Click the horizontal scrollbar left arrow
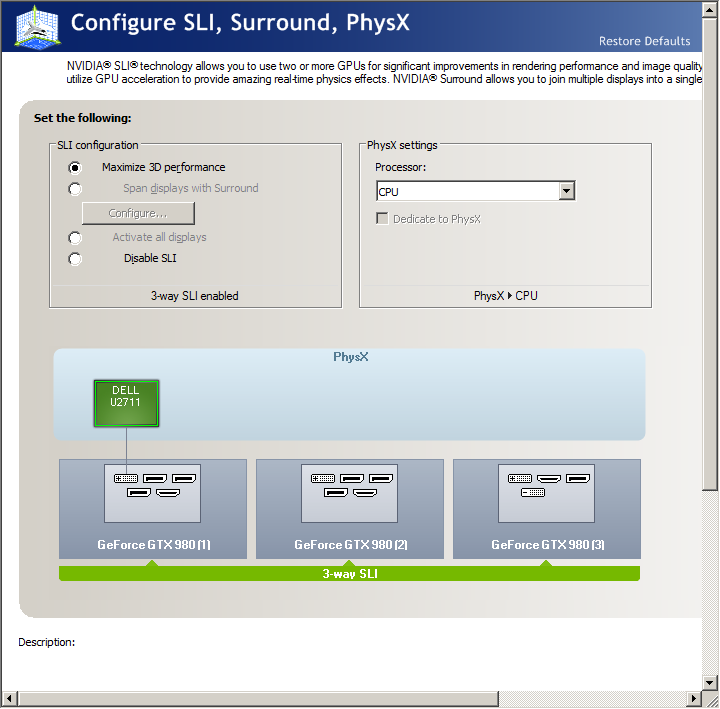Screen dimensions: 720x709 pos(9,699)
